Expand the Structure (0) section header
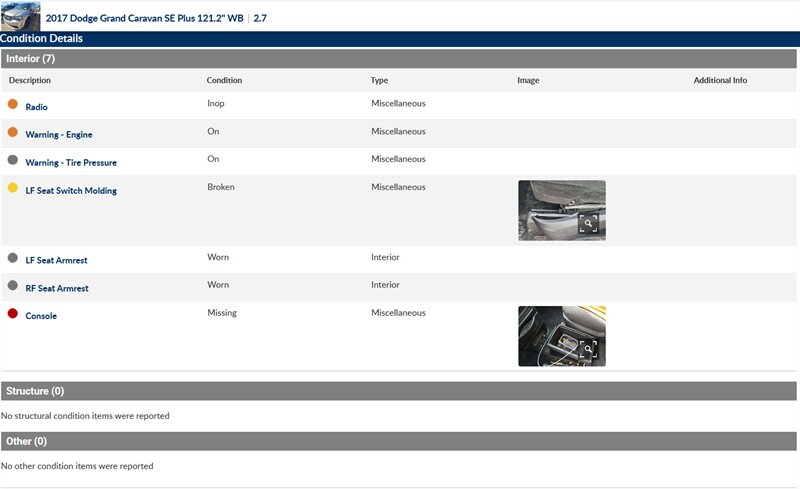 [x=35, y=391]
